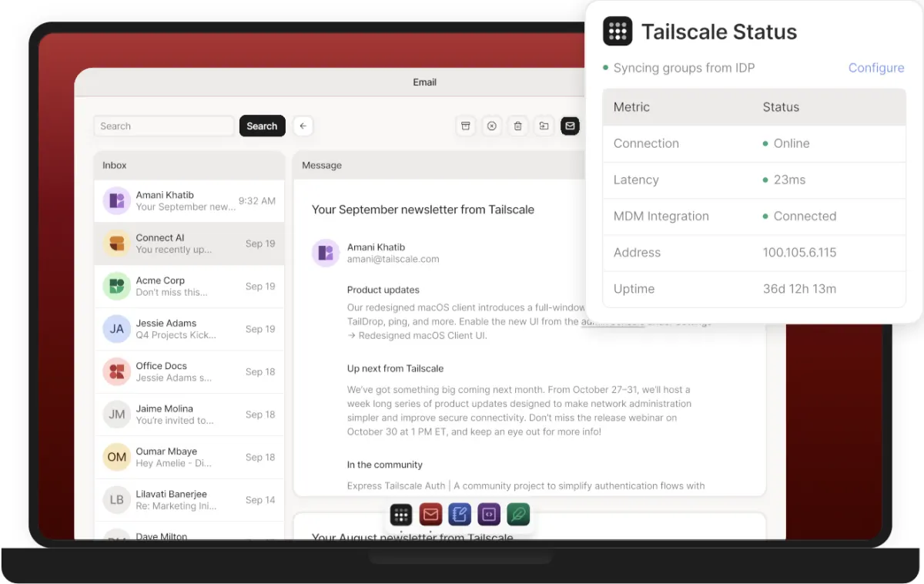Click the "Syncing groups from IDP" status

pos(679,68)
